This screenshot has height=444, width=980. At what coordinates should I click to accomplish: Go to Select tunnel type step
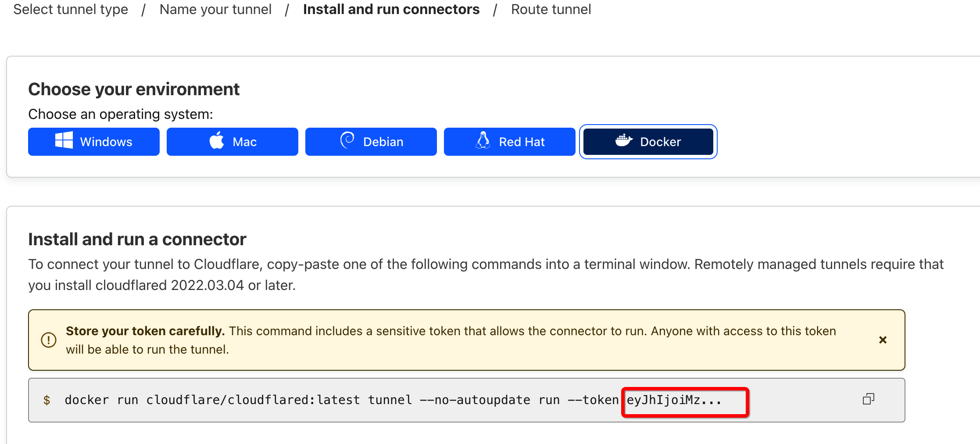(x=71, y=9)
